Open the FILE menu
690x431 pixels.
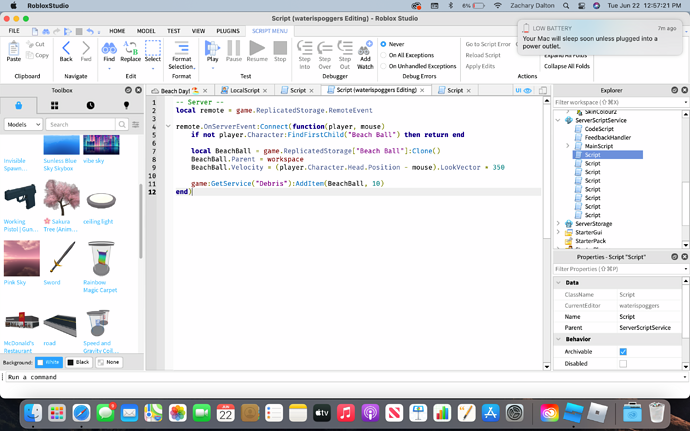pos(14,31)
